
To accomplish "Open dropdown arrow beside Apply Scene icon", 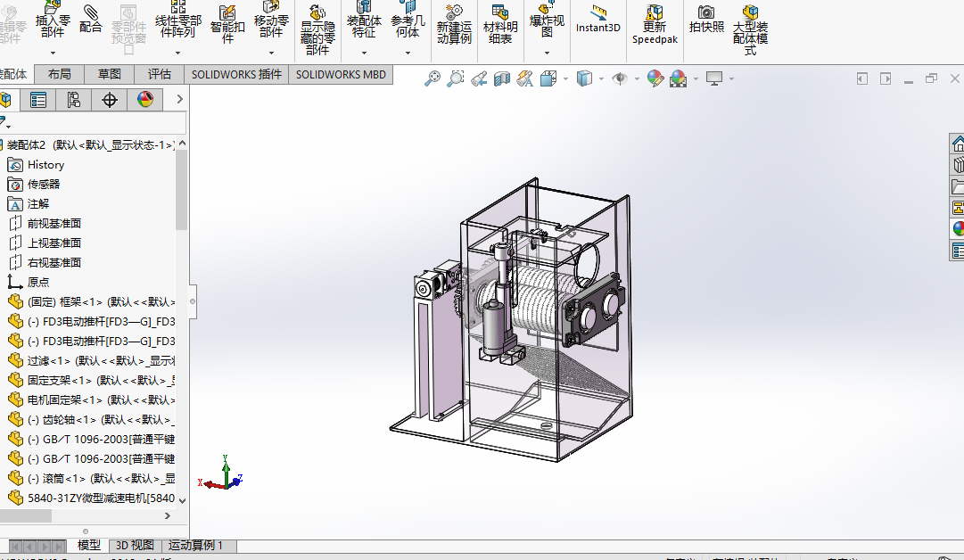I will point(696,78).
